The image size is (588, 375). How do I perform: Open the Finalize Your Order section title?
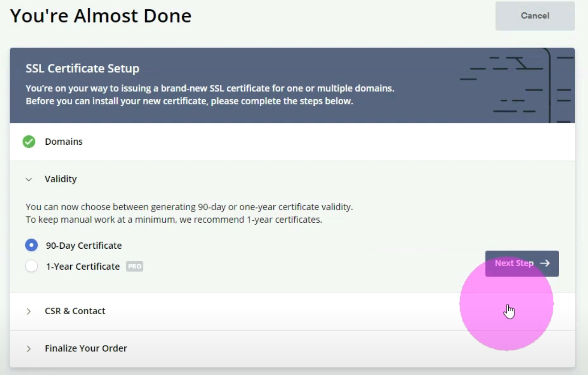(86, 348)
